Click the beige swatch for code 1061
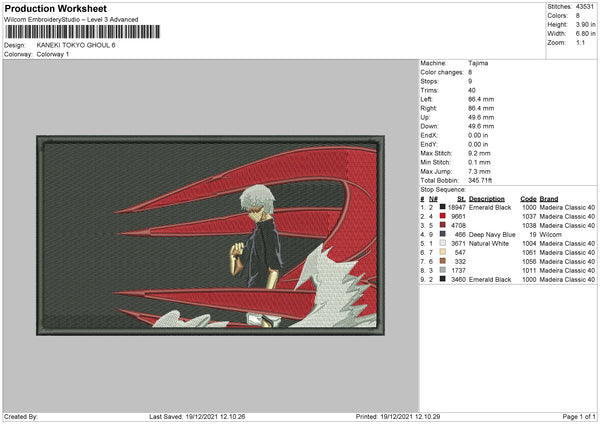The height and width of the screenshot is (424, 600). pos(442,252)
